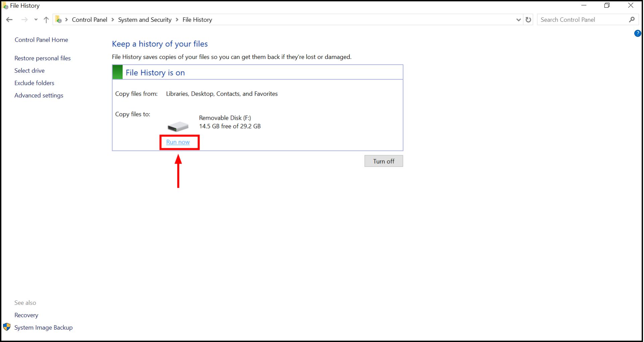Click the Removable Disk drive icon

click(178, 126)
